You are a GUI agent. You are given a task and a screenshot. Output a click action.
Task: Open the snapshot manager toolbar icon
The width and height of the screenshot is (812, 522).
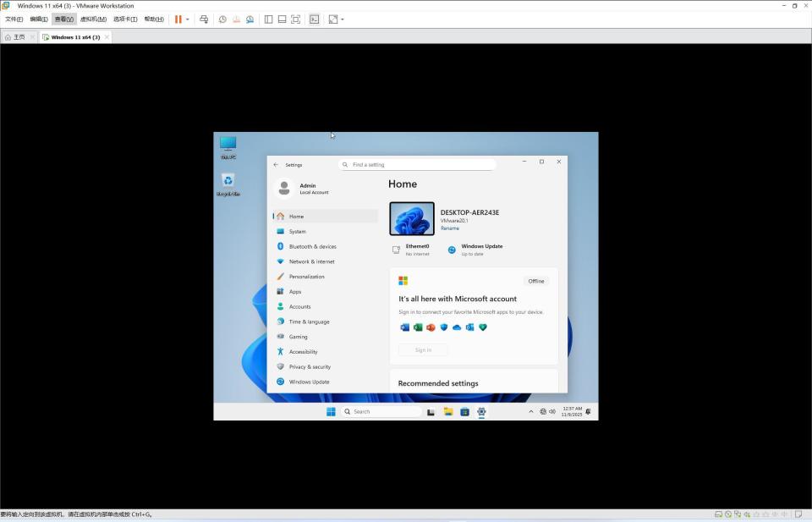coord(250,19)
